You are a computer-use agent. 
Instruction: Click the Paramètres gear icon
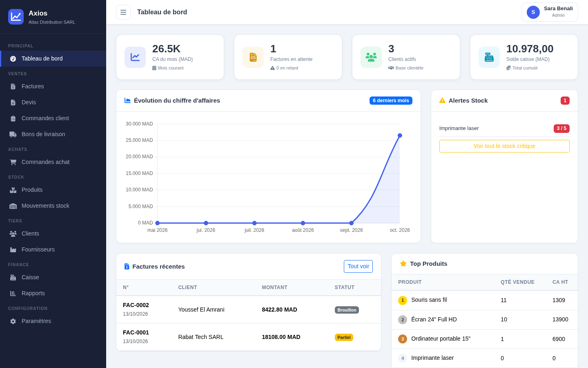[13, 321]
